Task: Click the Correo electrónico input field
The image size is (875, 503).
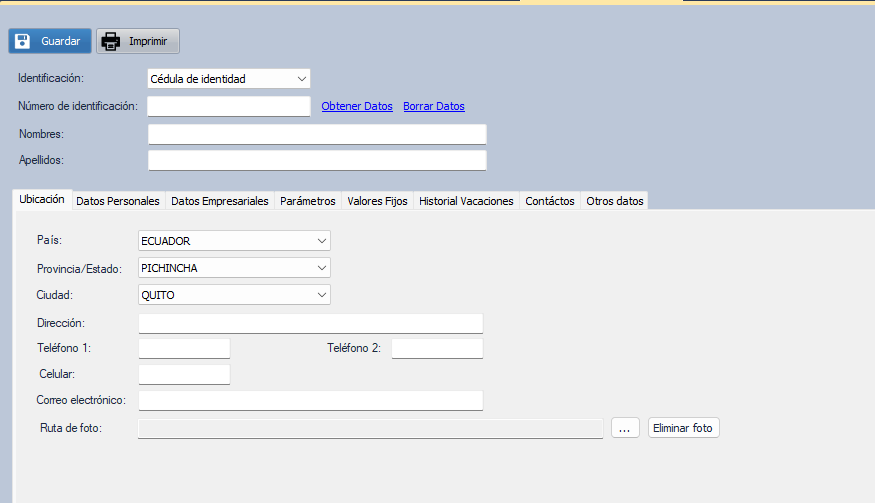Action: (310, 400)
